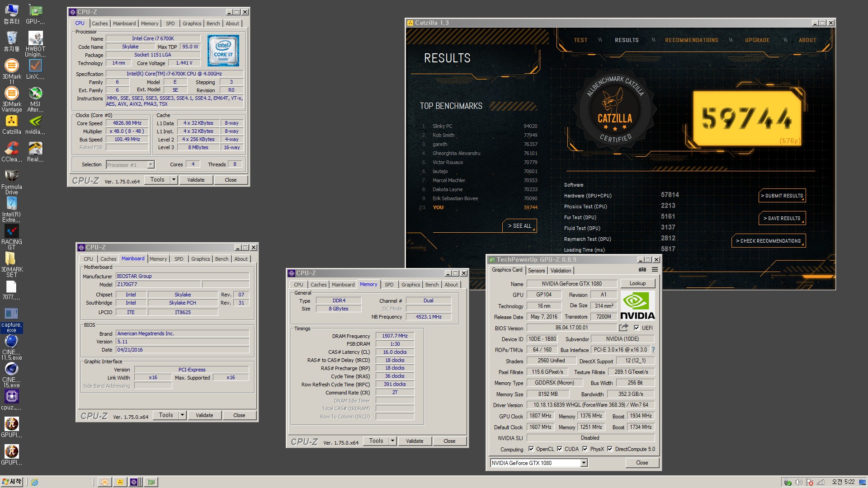This screenshot has width=868, height=488.
Task: Click the NVIDIA logo in GPU-Z
Action: [637, 305]
